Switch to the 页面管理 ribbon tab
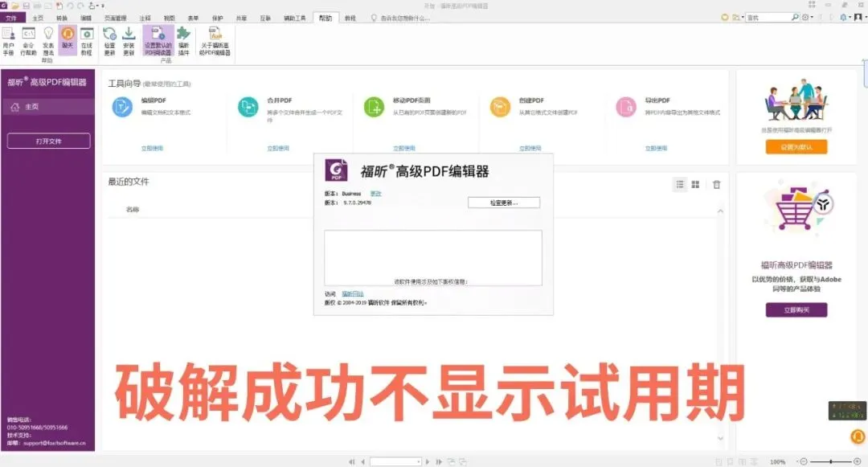 point(115,18)
